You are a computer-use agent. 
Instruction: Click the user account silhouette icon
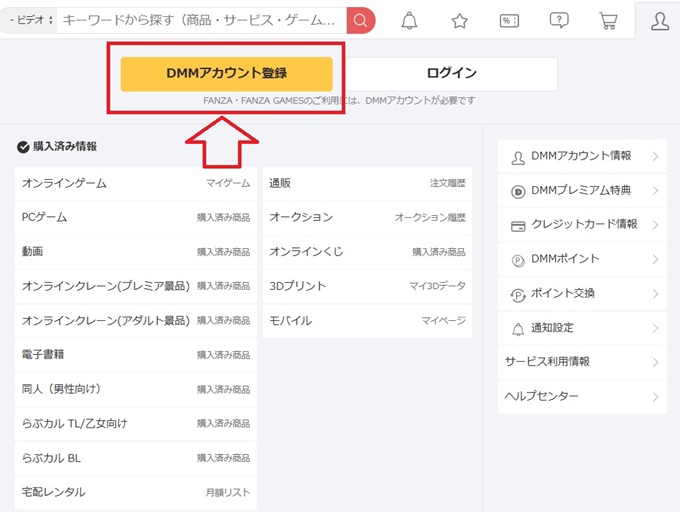click(660, 21)
